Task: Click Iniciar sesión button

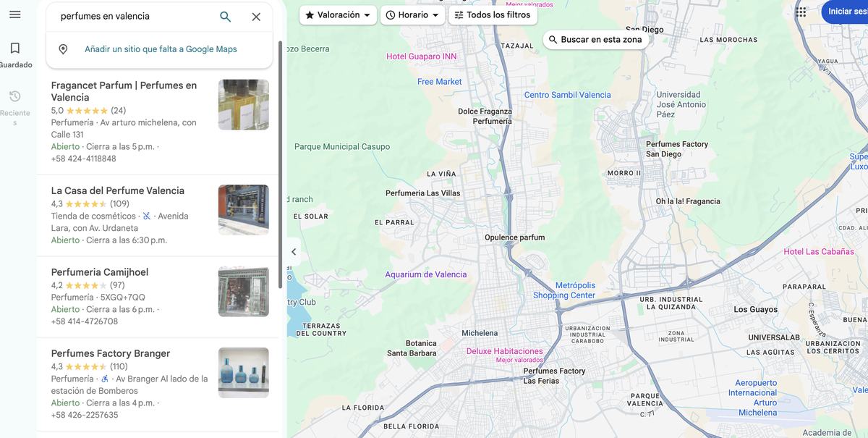Action: click(845, 12)
